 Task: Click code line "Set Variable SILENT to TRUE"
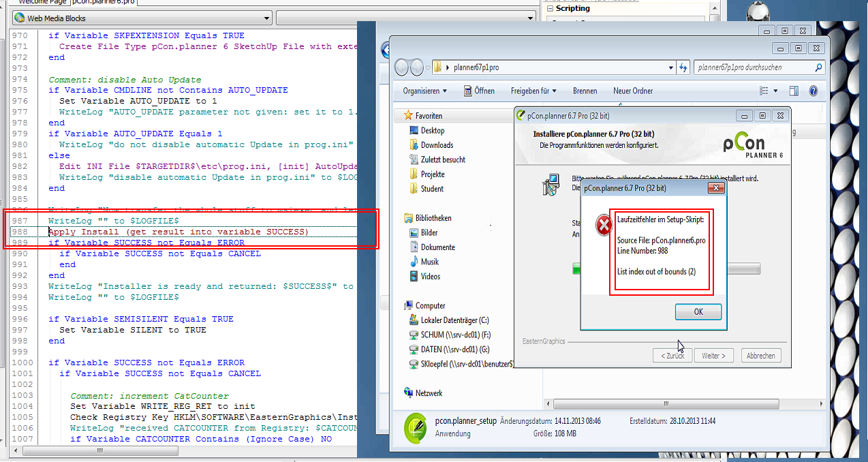(x=133, y=330)
